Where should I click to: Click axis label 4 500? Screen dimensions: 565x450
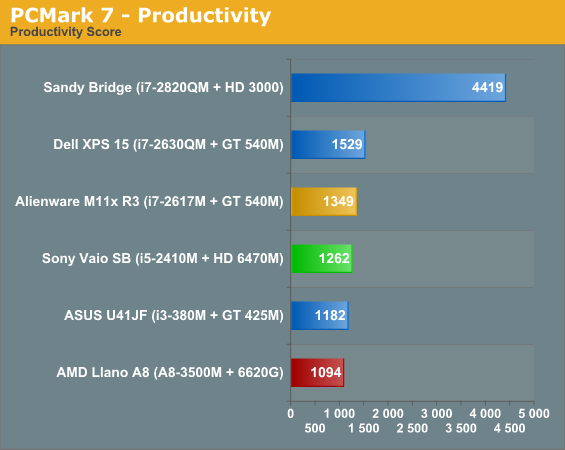point(510,428)
